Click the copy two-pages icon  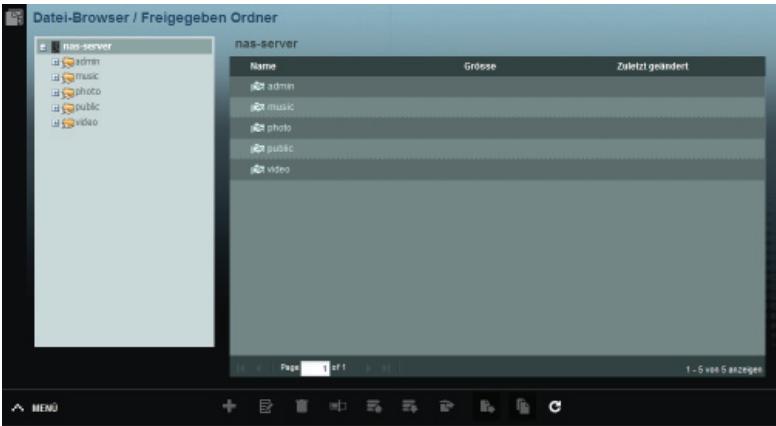[523, 407]
